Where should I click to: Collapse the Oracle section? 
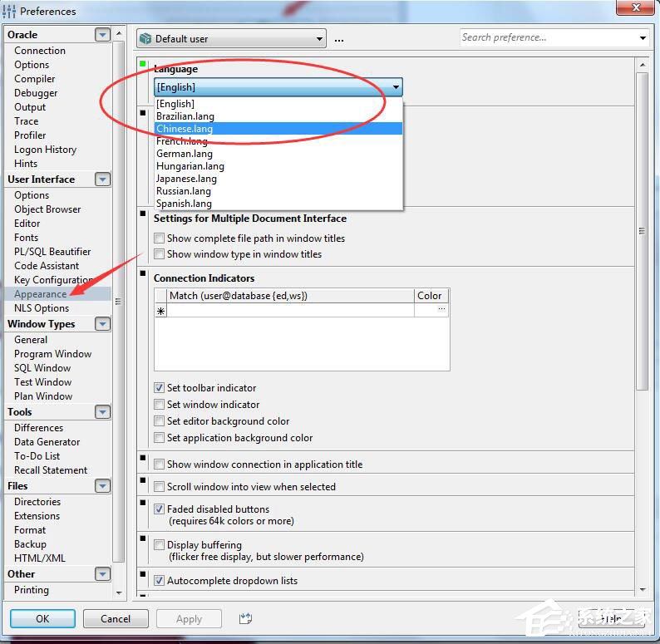pos(102,35)
